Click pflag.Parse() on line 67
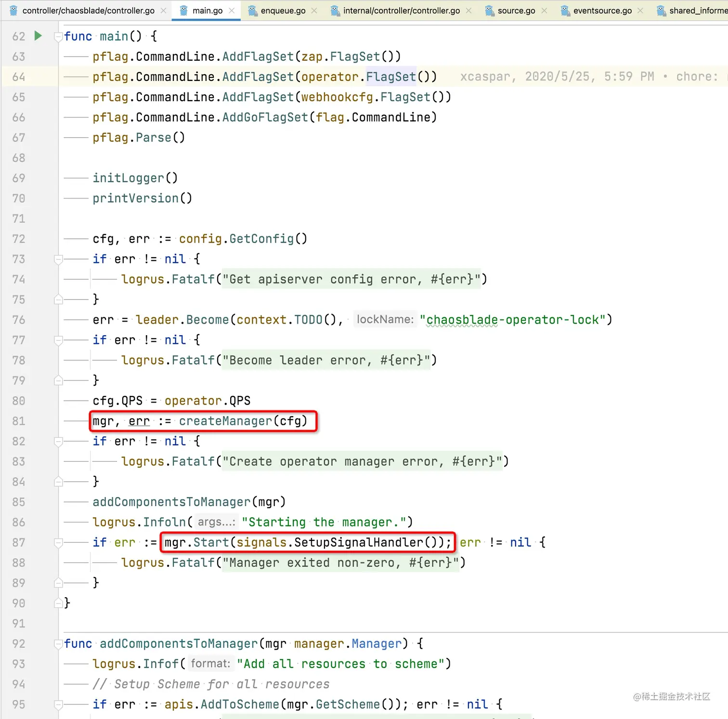Viewport: 728px width, 719px height. [139, 138]
